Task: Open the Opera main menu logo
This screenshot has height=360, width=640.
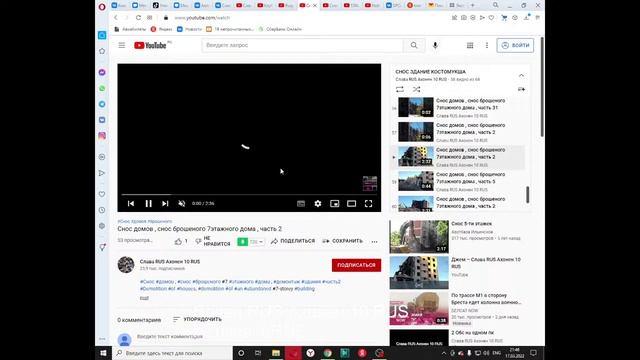Action: (102, 6)
